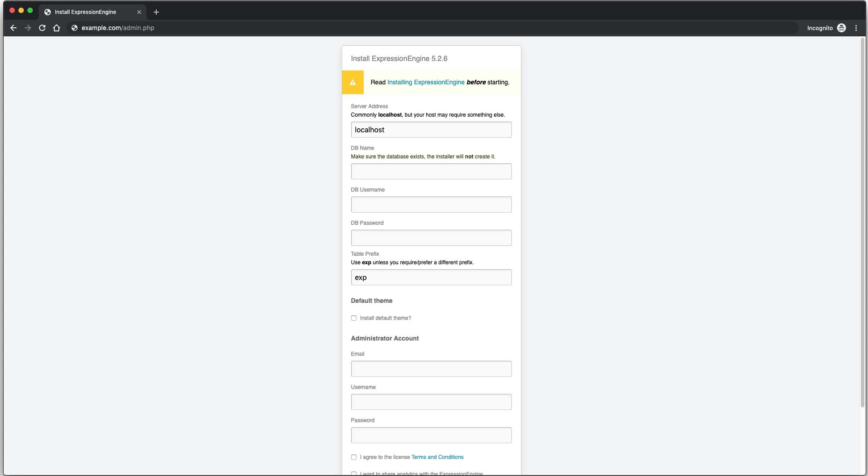Focus the DB Name text field
868x476 pixels.
click(431, 171)
